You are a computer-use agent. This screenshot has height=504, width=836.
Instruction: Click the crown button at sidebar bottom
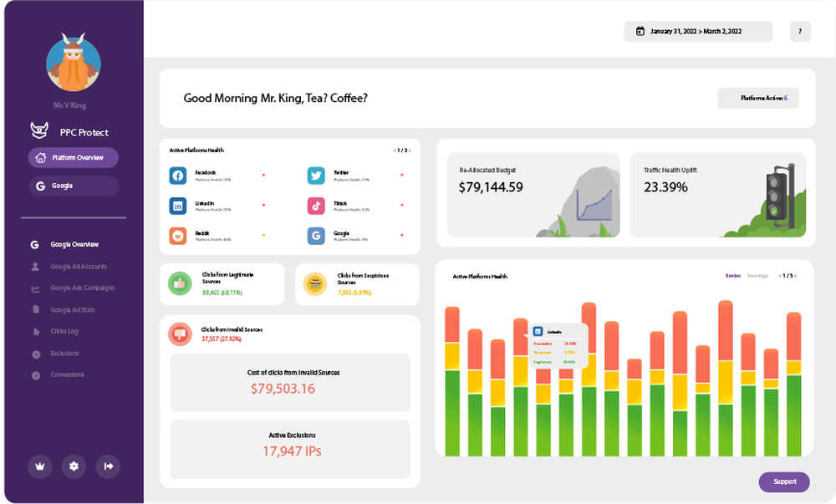click(x=39, y=466)
